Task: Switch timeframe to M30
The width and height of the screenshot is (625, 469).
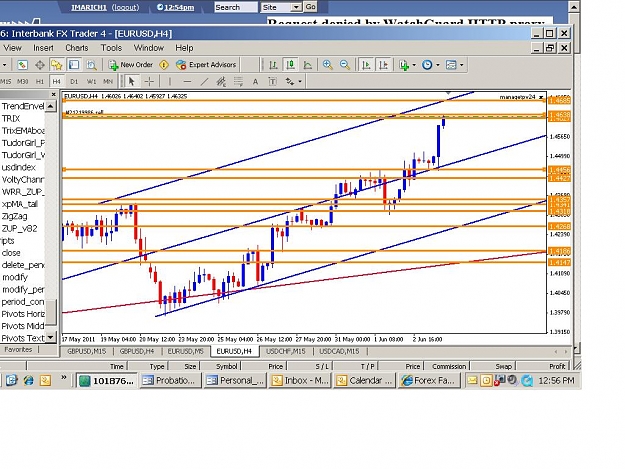Action: [x=22, y=82]
